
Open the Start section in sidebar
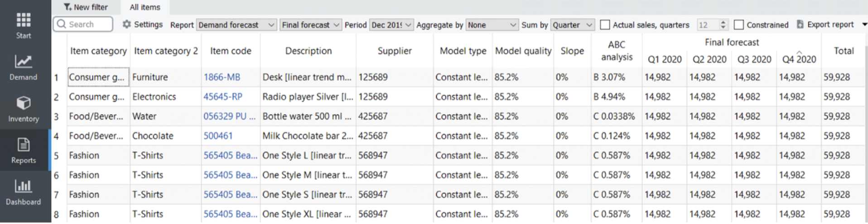point(24,25)
